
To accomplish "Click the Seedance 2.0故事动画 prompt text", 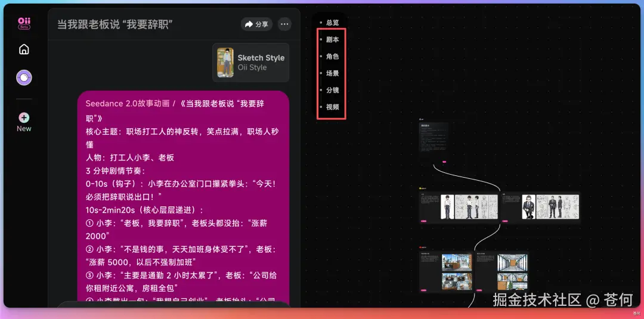I will (128, 104).
